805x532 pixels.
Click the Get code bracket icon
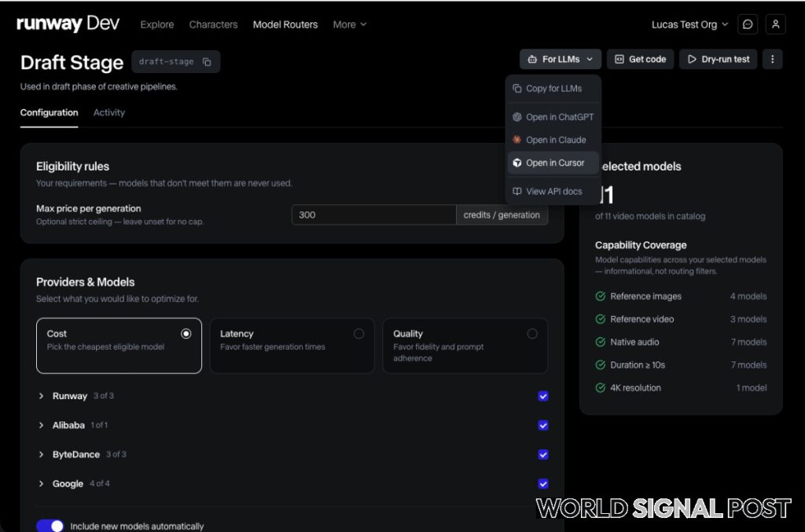coord(619,60)
